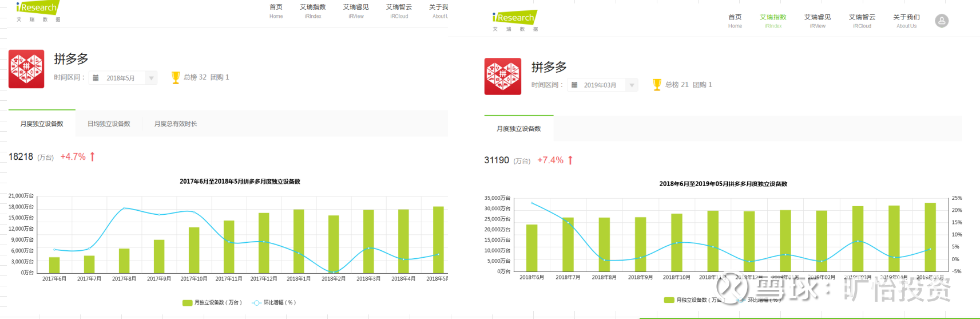Click the 2017年8月 bar in left chart

tap(124, 261)
